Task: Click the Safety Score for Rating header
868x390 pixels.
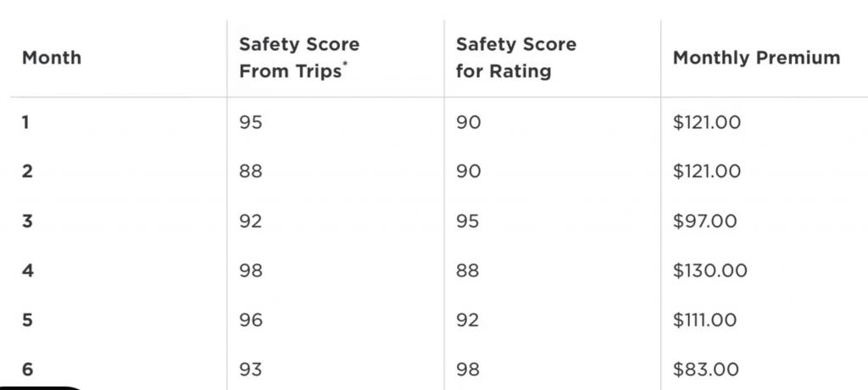Action: click(516, 58)
